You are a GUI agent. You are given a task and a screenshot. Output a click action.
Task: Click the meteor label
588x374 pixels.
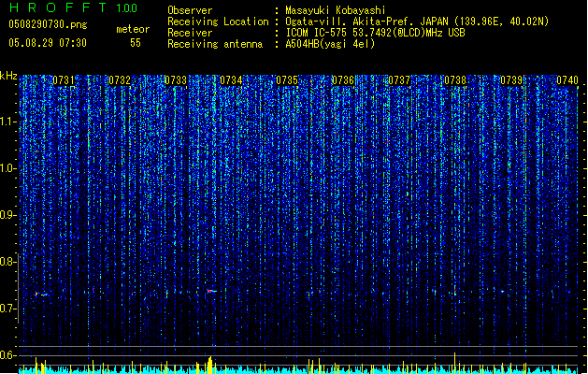(133, 29)
